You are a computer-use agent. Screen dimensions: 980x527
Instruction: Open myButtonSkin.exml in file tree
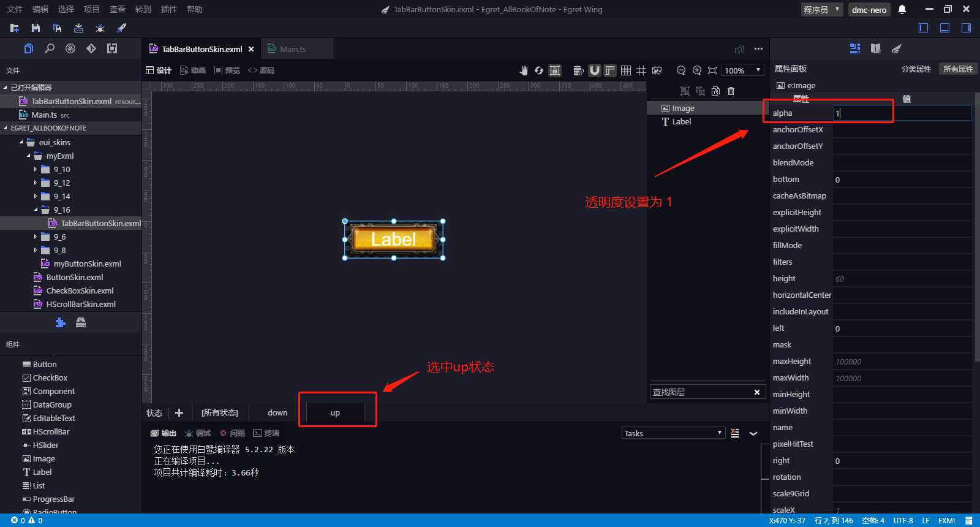87,263
